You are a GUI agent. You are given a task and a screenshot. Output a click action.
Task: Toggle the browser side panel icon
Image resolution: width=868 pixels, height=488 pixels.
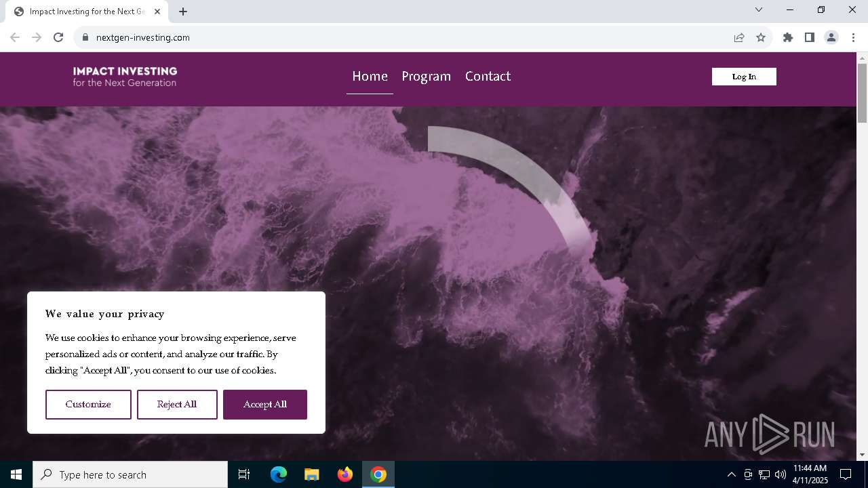coord(810,37)
